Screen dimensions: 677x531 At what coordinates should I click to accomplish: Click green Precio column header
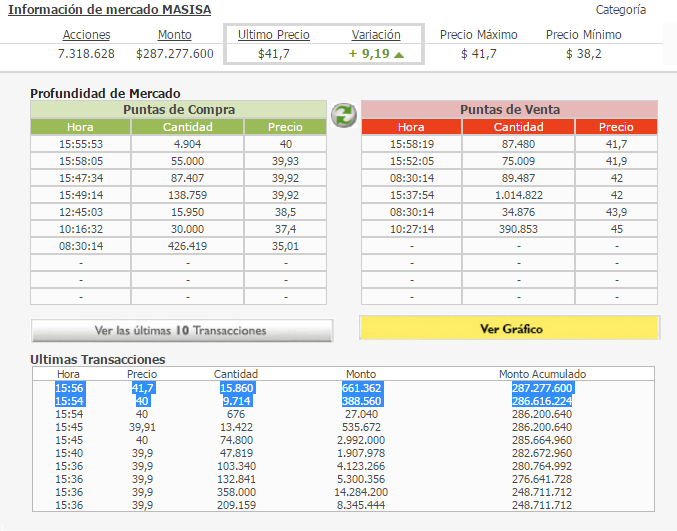285,127
